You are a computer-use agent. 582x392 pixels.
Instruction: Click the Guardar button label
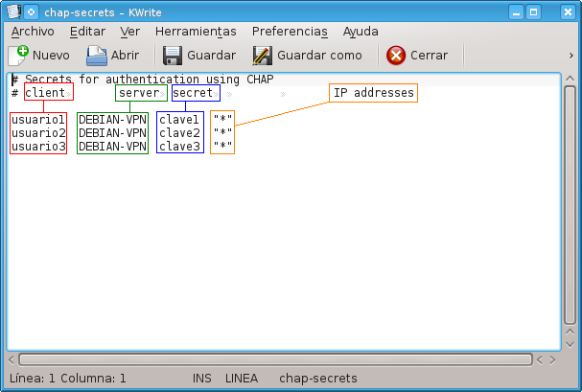point(212,56)
